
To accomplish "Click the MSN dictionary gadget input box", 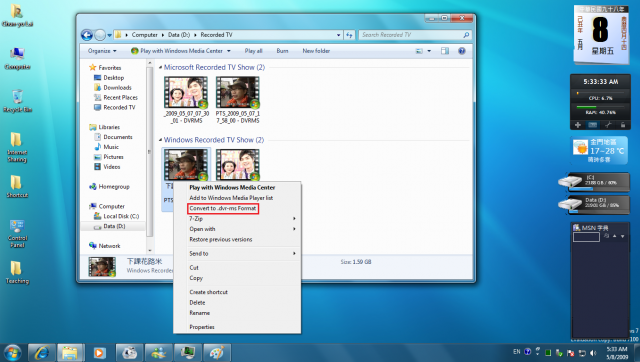I will tap(586, 237).
